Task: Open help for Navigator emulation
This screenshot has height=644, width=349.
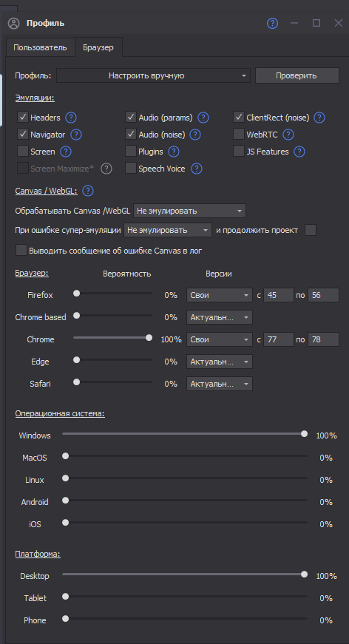Action: (x=76, y=135)
